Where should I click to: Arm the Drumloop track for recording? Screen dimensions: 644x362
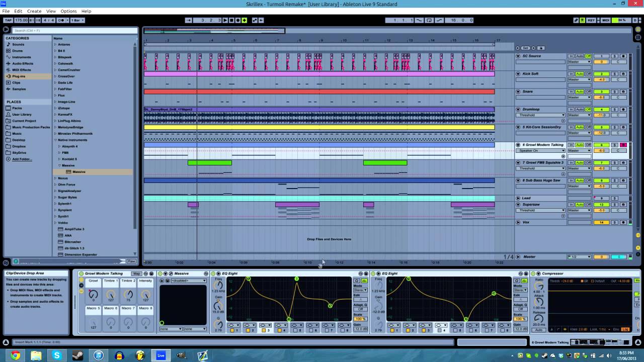[x=623, y=110]
